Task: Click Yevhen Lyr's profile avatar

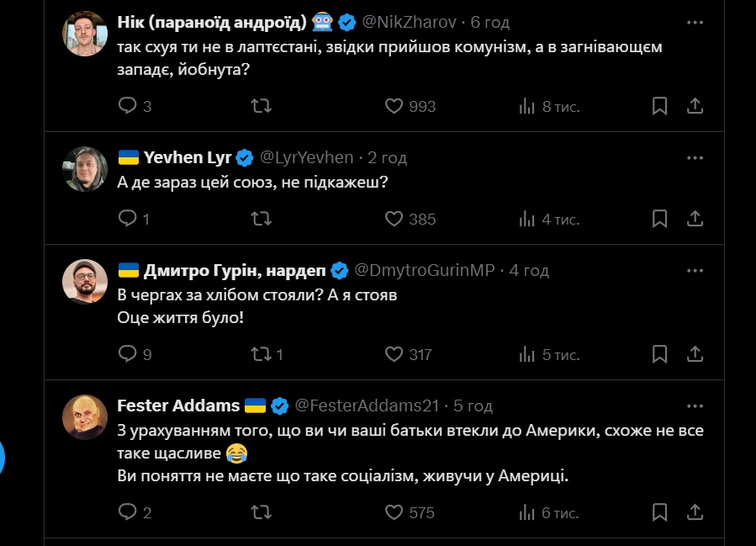Action: tap(85, 168)
